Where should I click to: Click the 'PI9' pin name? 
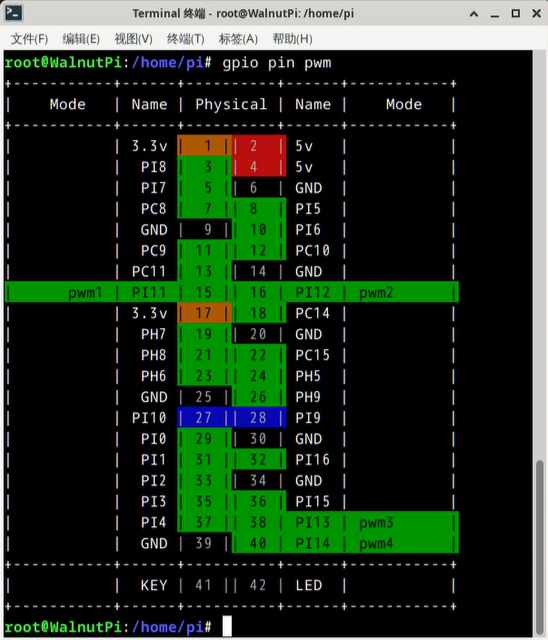pos(308,418)
